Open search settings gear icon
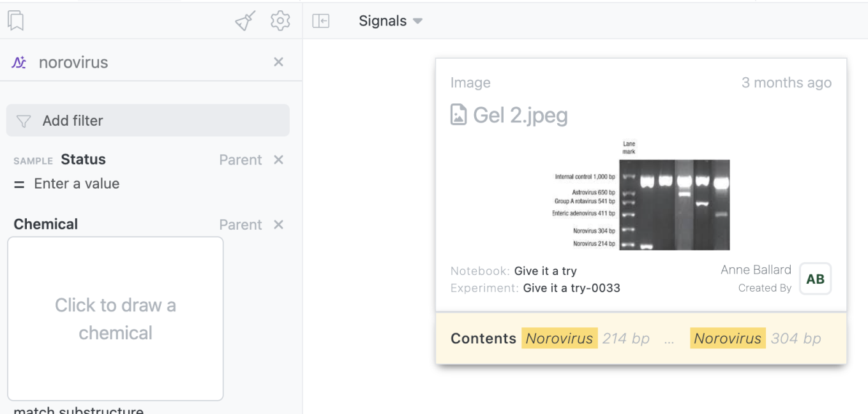Screen dimensions: 868x414 point(280,21)
